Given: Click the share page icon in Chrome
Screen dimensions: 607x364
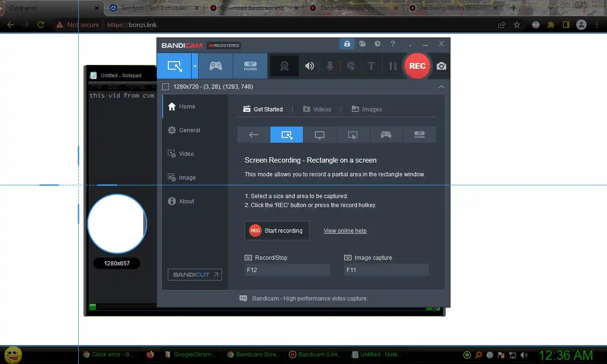Looking at the screenshot, I should click(x=502, y=25).
